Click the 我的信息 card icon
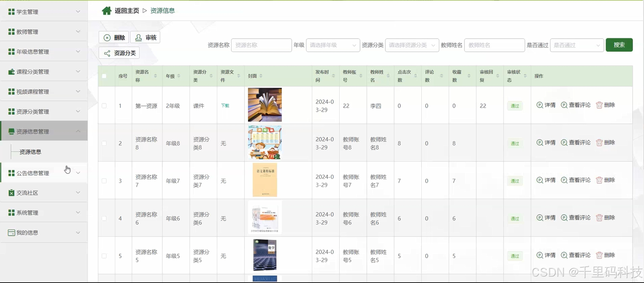 coord(12,233)
